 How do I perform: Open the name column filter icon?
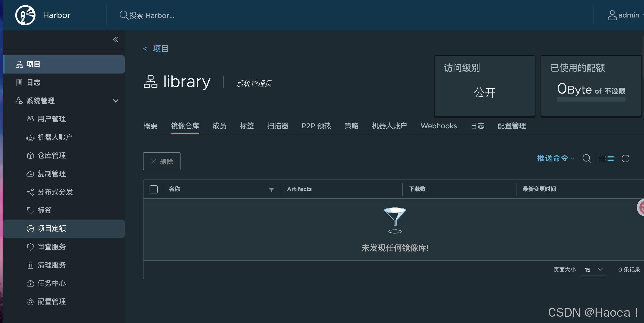(x=271, y=190)
